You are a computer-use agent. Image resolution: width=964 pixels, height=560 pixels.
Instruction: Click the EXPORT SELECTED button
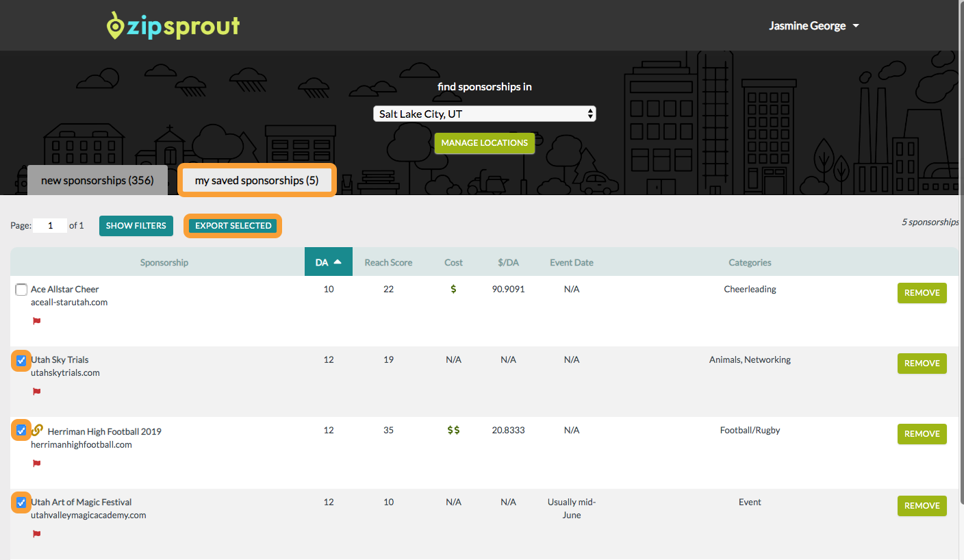coord(233,226)
